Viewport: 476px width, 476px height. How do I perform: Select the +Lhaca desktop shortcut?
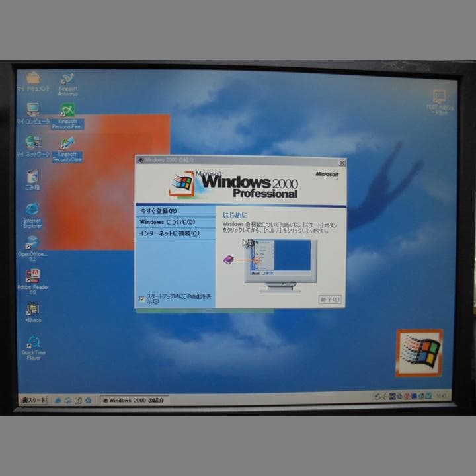tap(33, 312)
